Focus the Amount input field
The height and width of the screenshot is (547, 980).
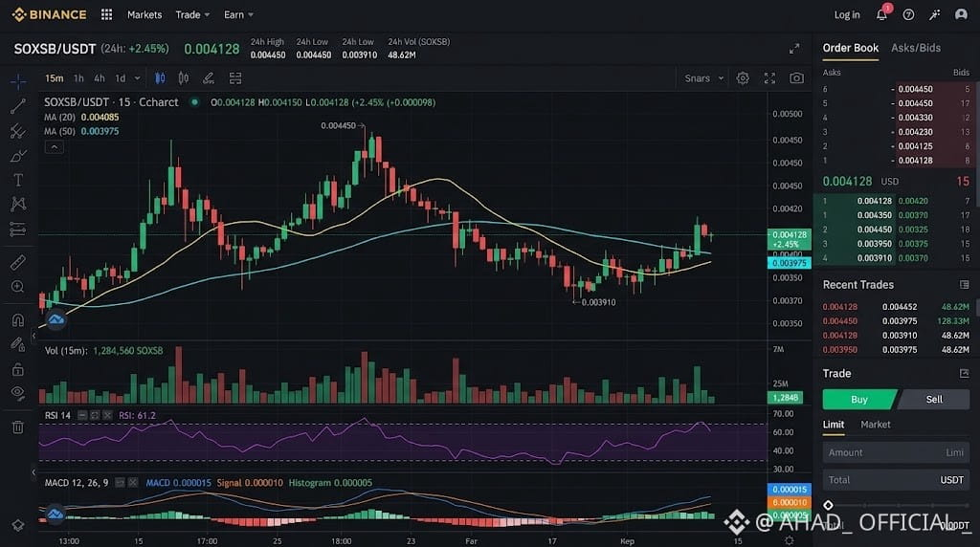click(896, 452)
